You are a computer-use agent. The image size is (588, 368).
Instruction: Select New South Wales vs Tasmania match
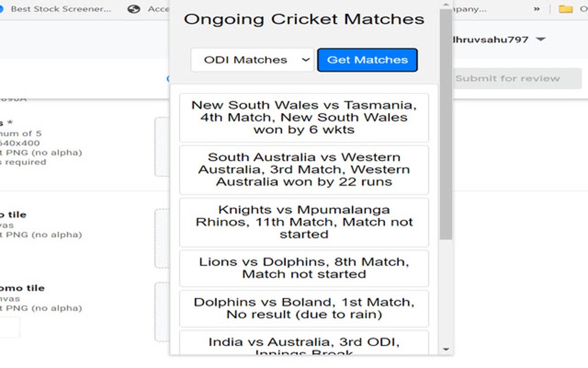tap(304, 118)
